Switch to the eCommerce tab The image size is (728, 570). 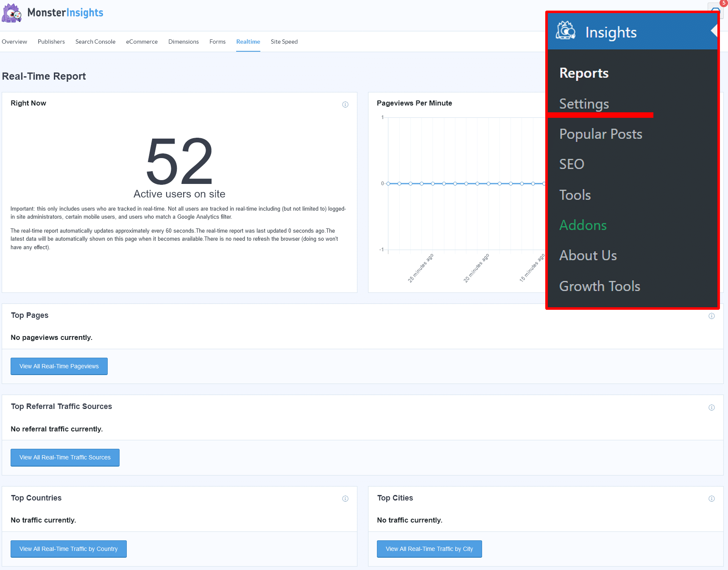[x=142, y=42]
